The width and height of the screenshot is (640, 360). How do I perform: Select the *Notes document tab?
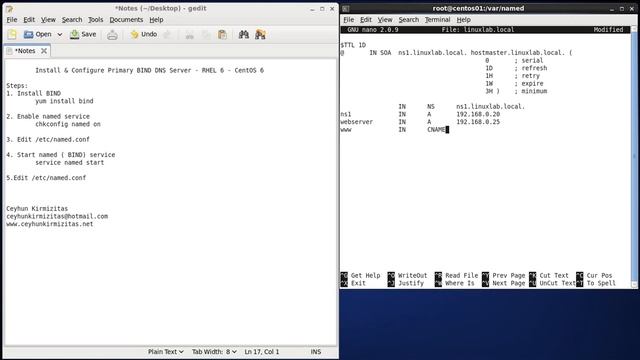25,51
